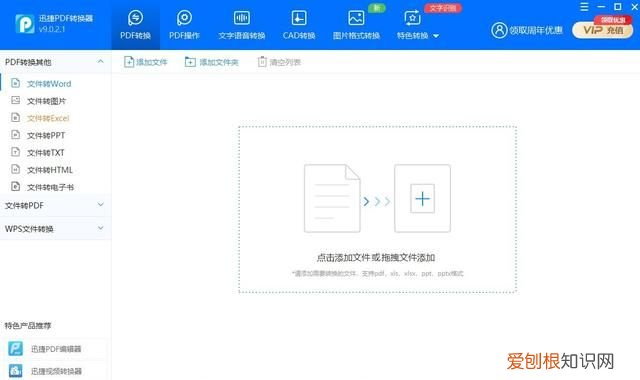Click the 特色转换 star icon

coord(412,18)
